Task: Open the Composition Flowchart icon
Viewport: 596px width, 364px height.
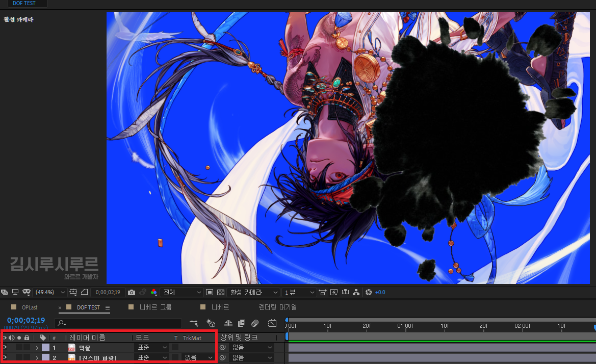Action: 356,292
